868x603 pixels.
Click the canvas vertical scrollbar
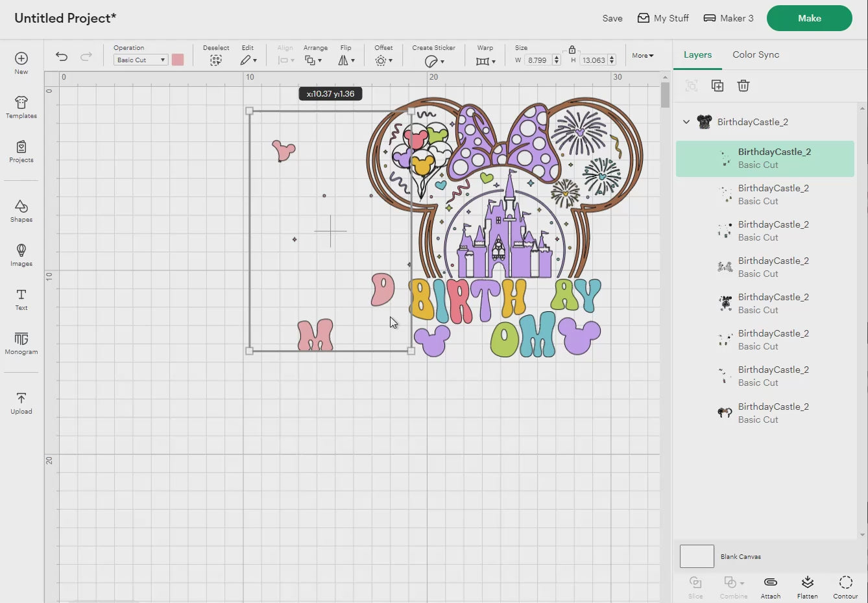coord(665,95)
